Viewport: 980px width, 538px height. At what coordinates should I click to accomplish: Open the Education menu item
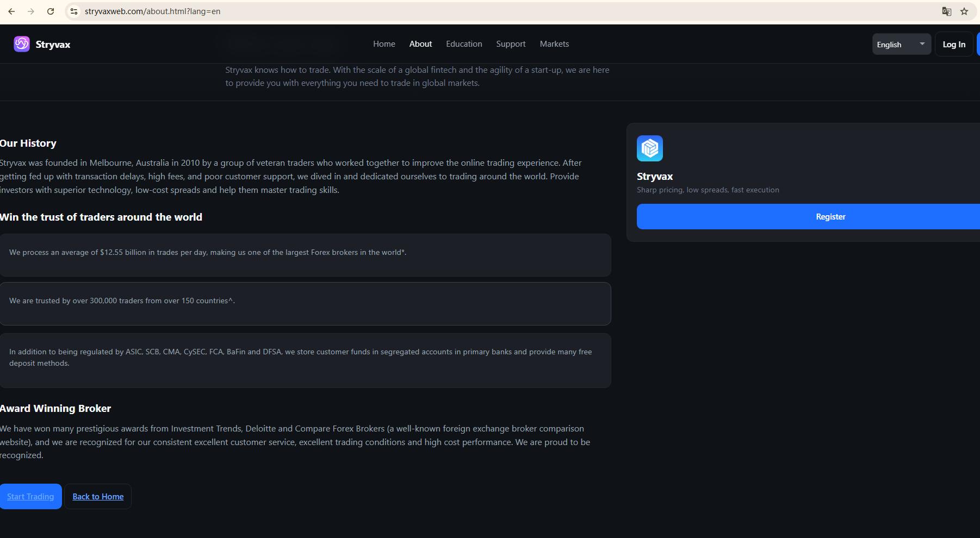click(464, 44)
